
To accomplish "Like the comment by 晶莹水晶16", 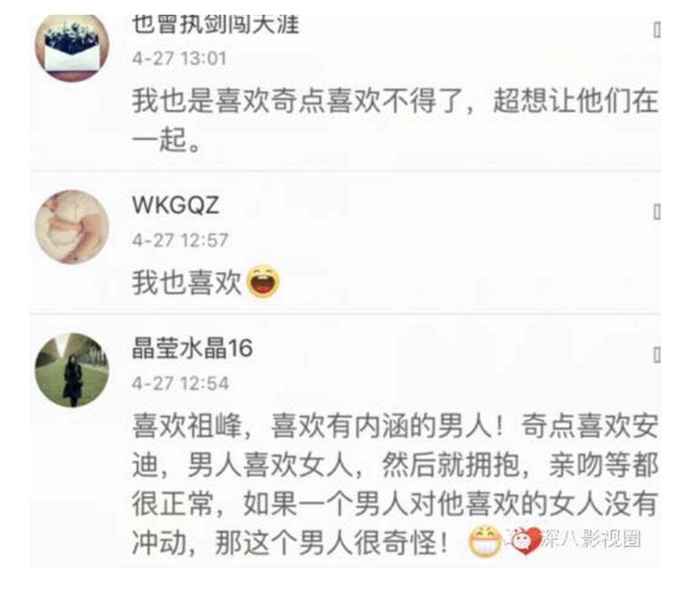I will click(656, 355).
